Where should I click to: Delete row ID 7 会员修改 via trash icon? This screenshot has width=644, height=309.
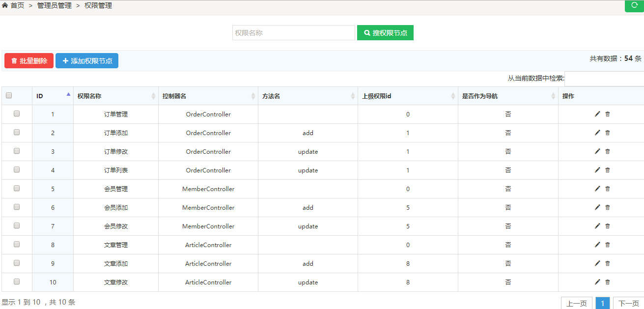(x=608, y=226)
